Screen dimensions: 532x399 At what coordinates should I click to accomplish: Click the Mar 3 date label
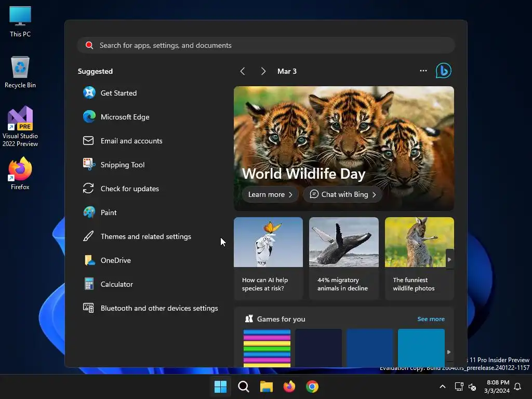point(287,71)
